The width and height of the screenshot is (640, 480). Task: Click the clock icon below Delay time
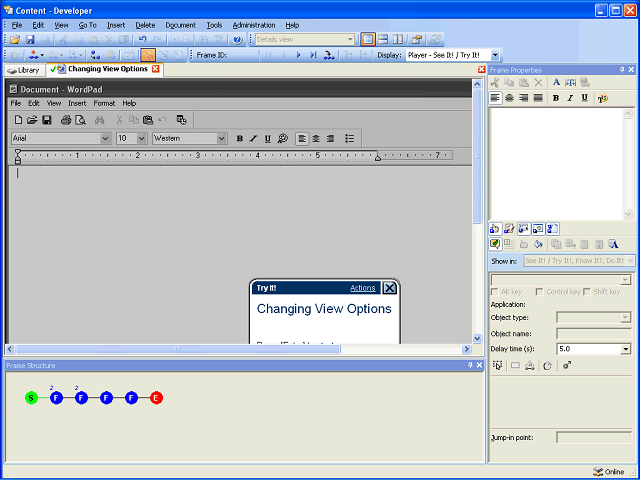coord(547,366)
